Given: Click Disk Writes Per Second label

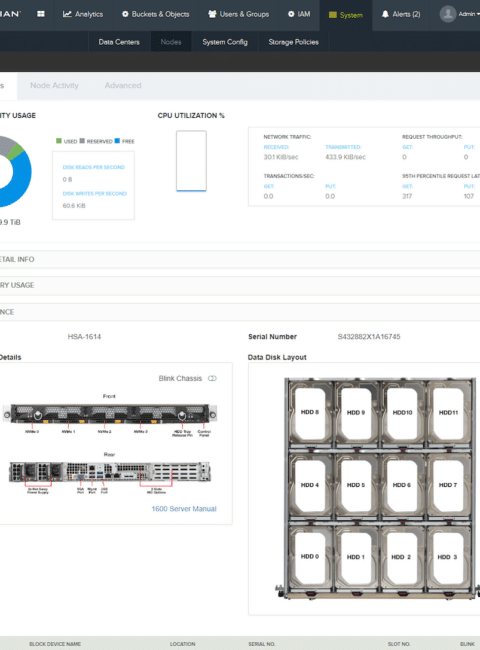Looking at the screenshot, I should 95,194.
